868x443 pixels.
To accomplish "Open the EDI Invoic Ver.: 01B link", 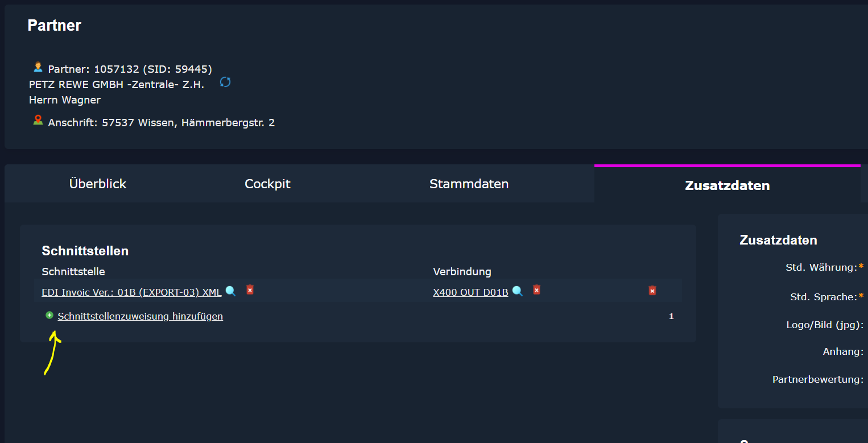I will [131, 293].
